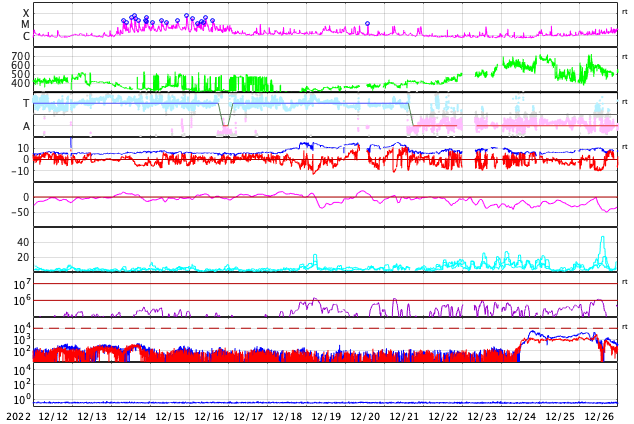Click the 12/23 date label
Viewport: 634px width, 424px height.
point(482,417)
